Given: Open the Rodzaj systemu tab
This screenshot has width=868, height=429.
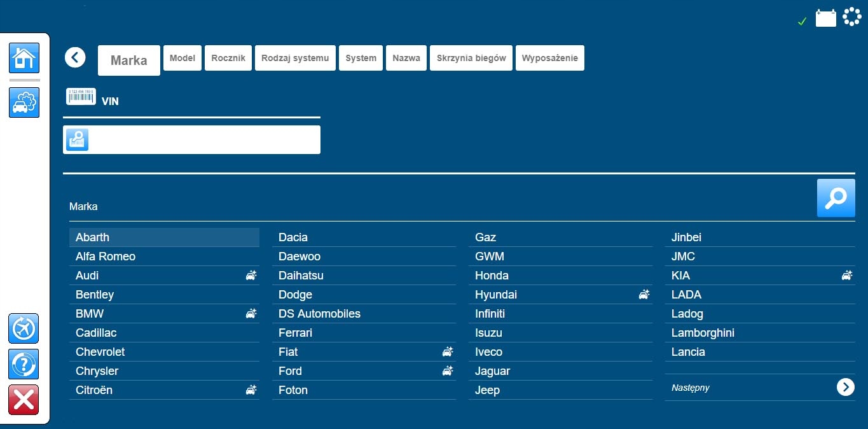Looking at the screenshot, I should [x=295, y=58].
